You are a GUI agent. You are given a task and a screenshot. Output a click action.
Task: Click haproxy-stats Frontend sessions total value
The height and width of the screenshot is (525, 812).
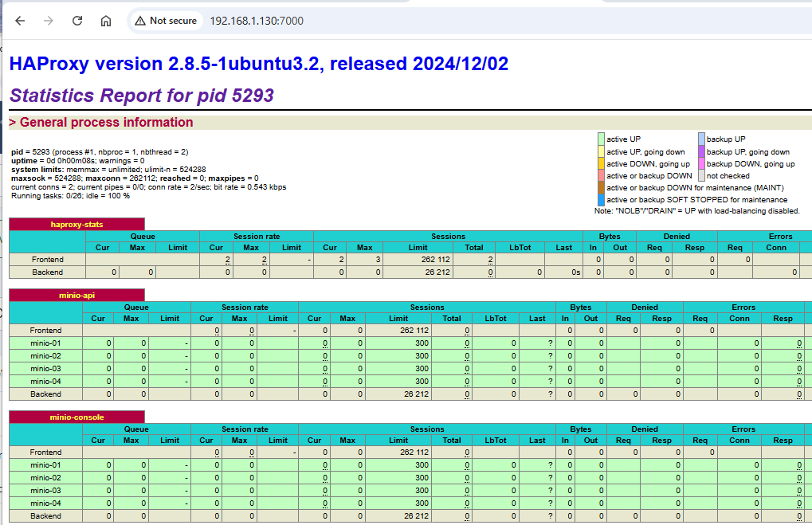pyautogui.click(x=490, y=260)
